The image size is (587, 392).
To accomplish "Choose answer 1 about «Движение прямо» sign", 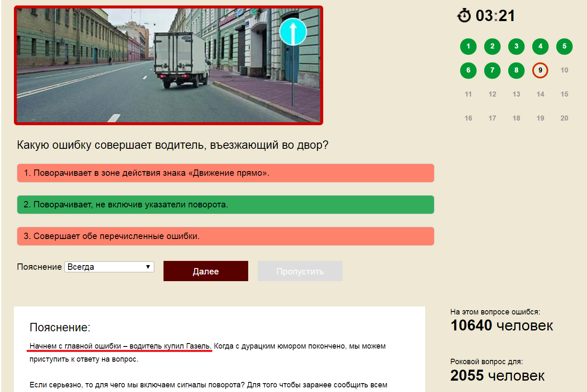I will tap(225, 173).
